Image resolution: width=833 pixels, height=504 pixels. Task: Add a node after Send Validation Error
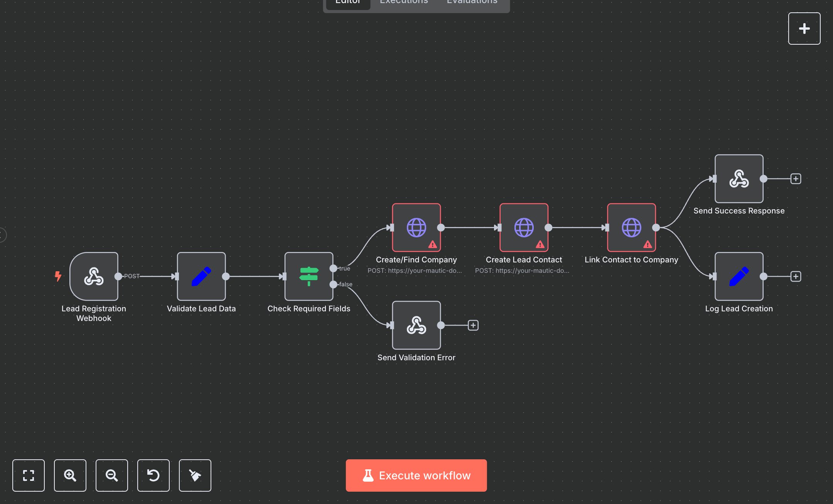473,325
